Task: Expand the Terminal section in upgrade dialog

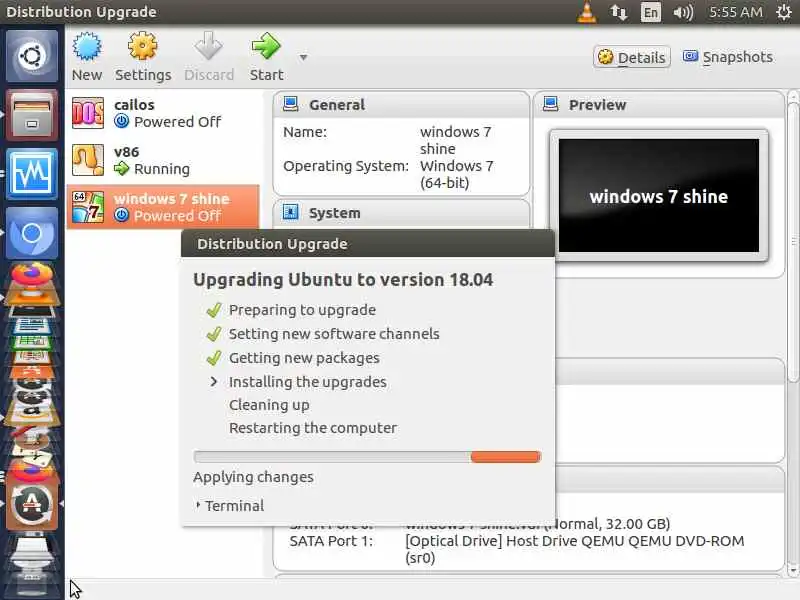Action: pos(230,506)
